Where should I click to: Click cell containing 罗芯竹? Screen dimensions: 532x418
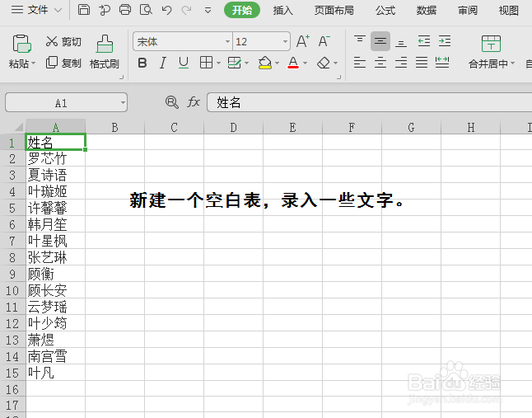point(56,158)
